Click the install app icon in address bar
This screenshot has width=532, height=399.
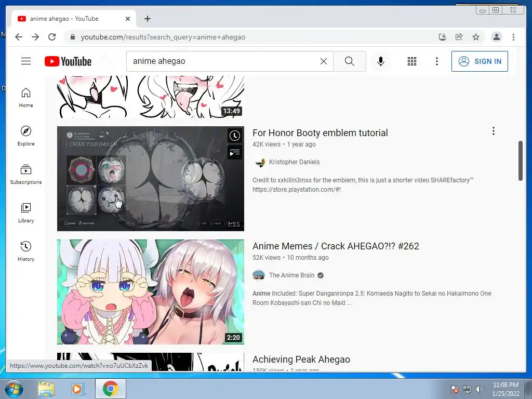[443, 37]
